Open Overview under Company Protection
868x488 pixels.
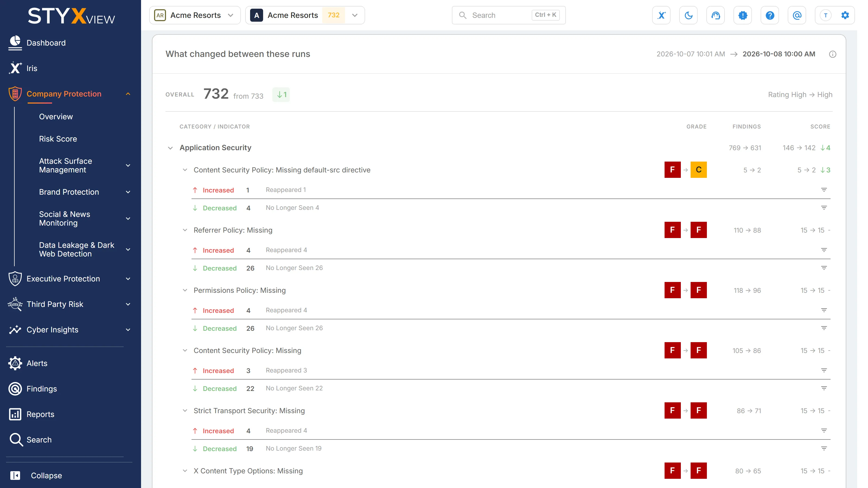tap(56, 117)
